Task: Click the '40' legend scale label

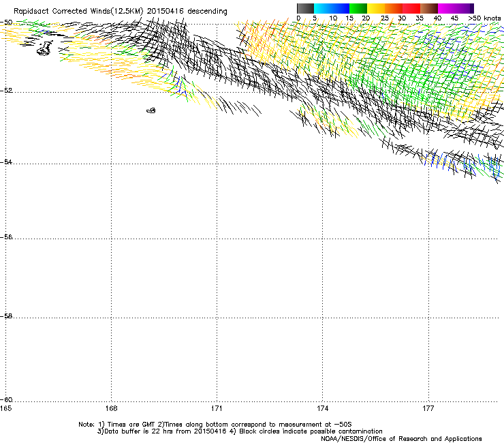Action: (437, 18)
